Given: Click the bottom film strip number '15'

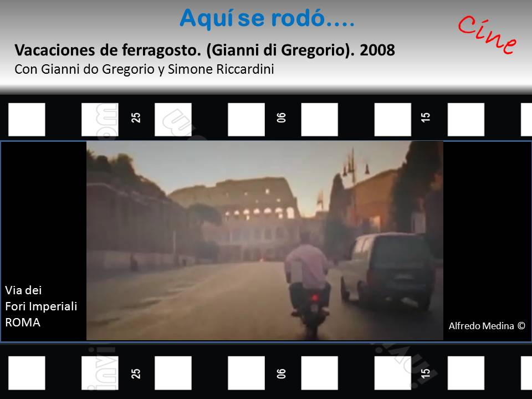Looking at the screenshot, I should (426, 373).
